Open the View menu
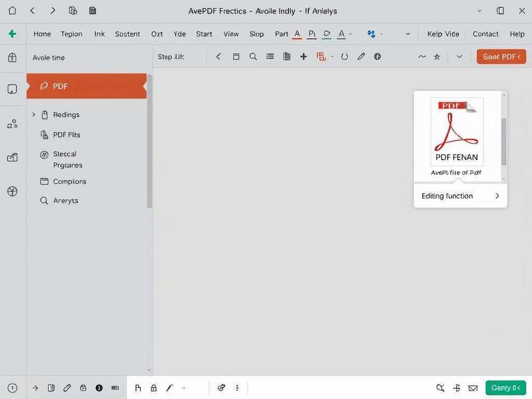532x399 pixels. click(x=231, y=34)
